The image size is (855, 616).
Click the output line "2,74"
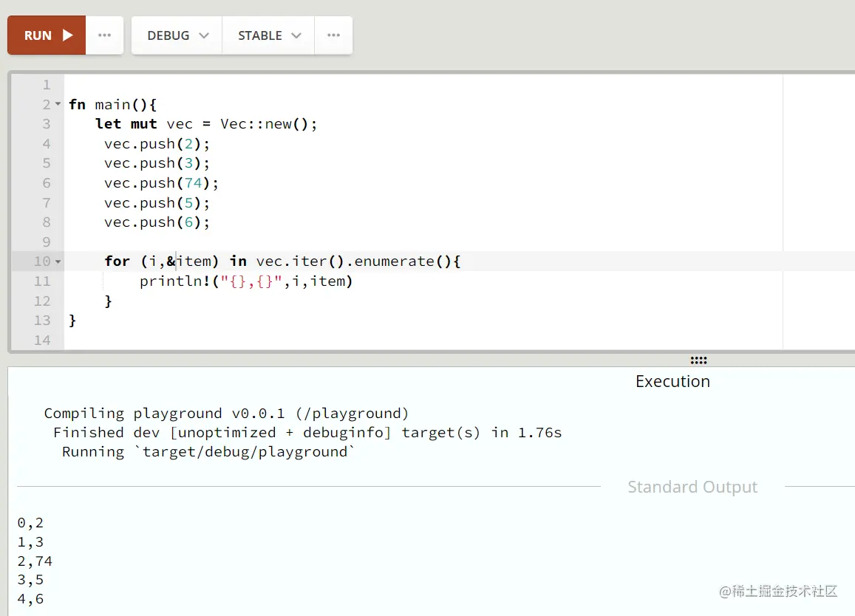(x=35, y=561)
